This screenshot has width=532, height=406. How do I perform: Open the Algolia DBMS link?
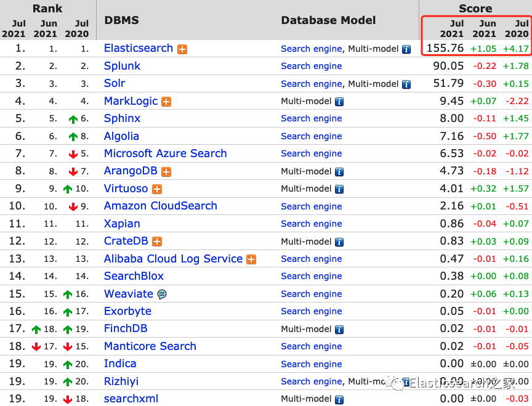coord(121,136)
